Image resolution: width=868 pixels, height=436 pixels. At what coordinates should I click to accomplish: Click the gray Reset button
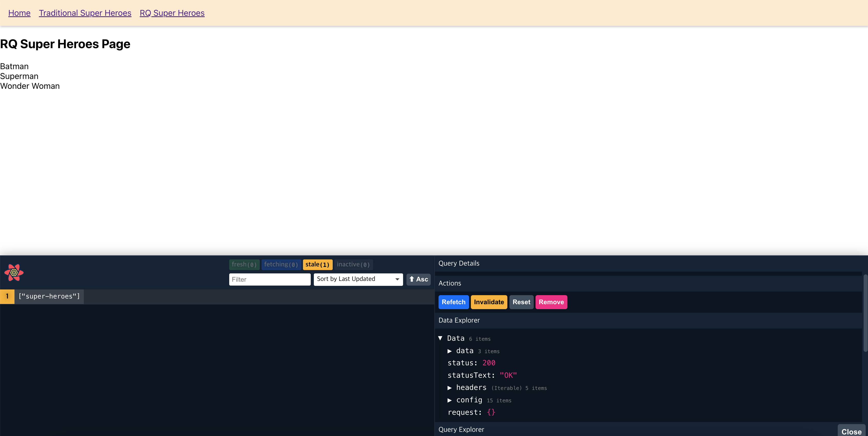(521, 302)
